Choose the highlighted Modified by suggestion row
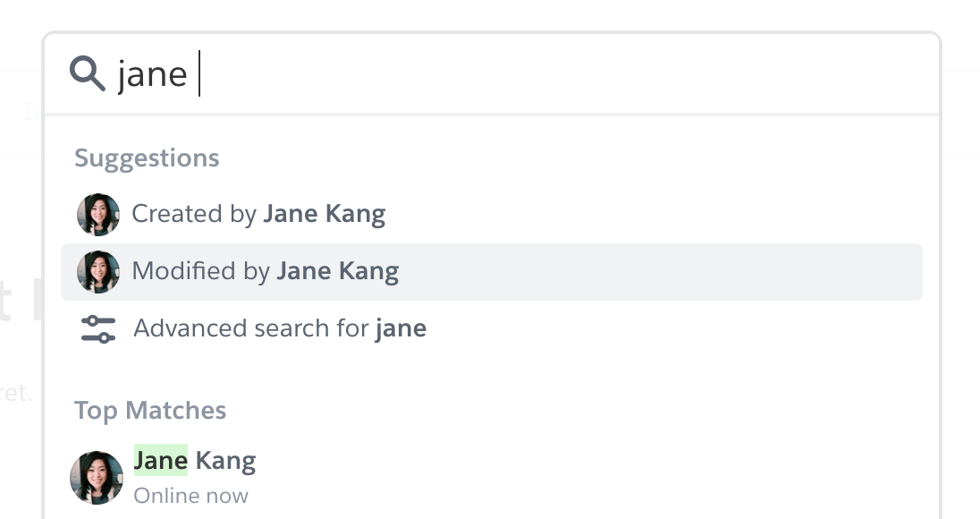Viewport: 980px width, 519px height. (265, 271)
